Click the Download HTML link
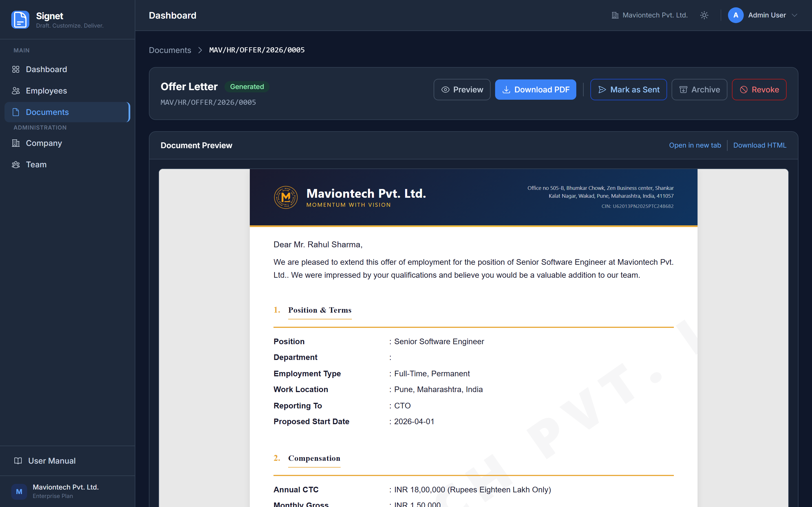Image resolution: width=812 pixels, height=507 pixels. 759,145
